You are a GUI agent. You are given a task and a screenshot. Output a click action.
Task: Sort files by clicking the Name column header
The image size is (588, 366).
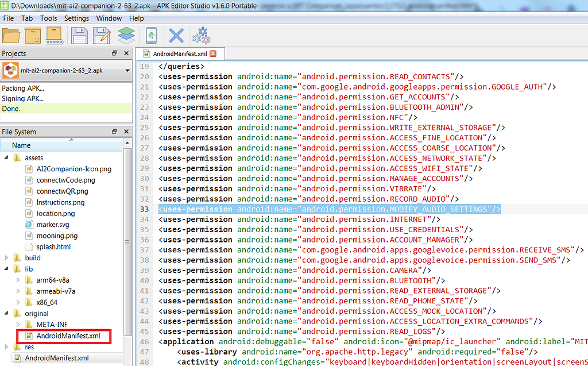[x=22, y=145]
